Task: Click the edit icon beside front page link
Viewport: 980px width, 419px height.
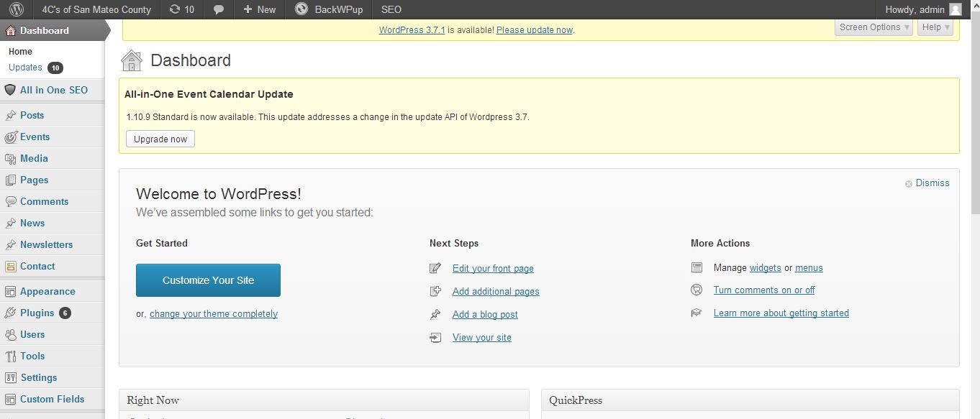Action: (435, 268)
